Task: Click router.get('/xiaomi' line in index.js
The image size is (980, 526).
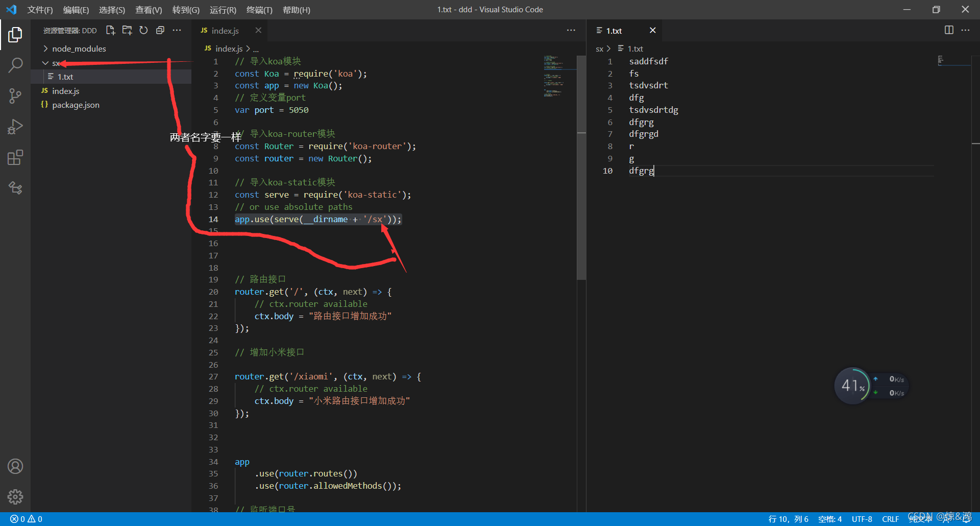Action: pos(328,376)
